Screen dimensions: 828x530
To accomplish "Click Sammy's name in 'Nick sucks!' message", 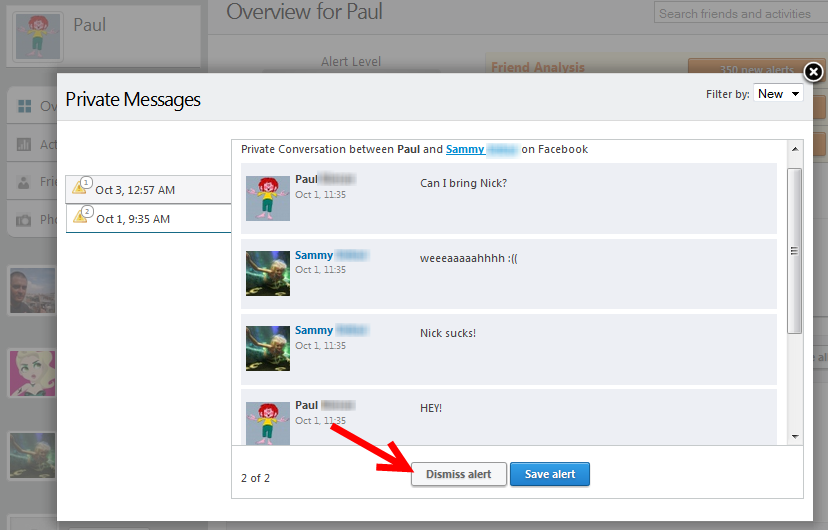I will pyautogui.click(x=314, y=330).
